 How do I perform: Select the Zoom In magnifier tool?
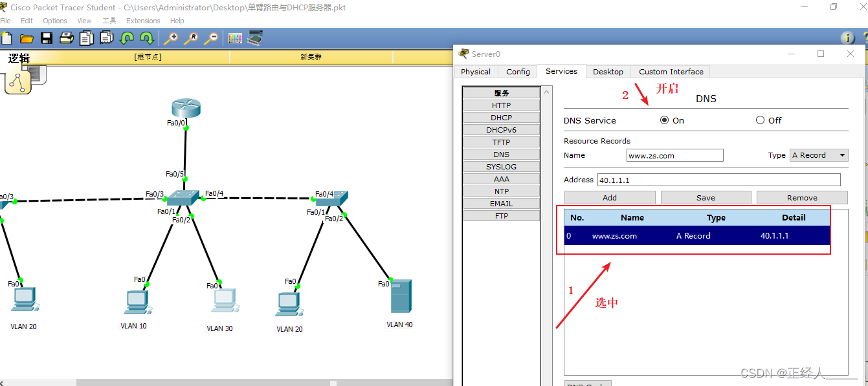tap(171, 38)
